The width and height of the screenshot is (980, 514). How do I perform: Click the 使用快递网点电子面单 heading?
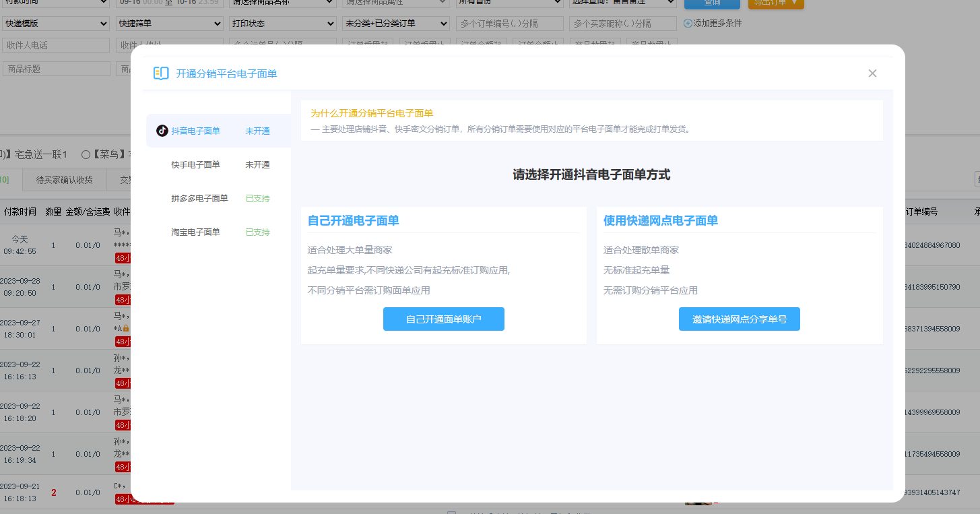(661, 220)
